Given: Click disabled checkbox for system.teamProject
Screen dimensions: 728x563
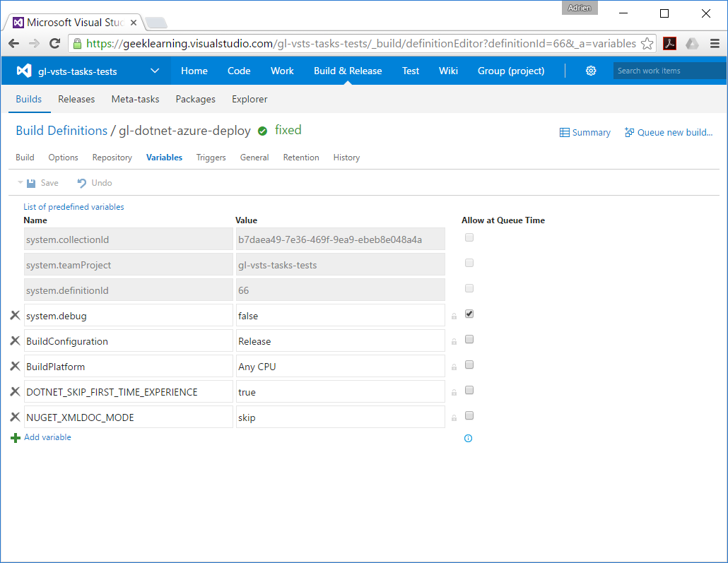Looking at the screenshot, I should 469,263.
